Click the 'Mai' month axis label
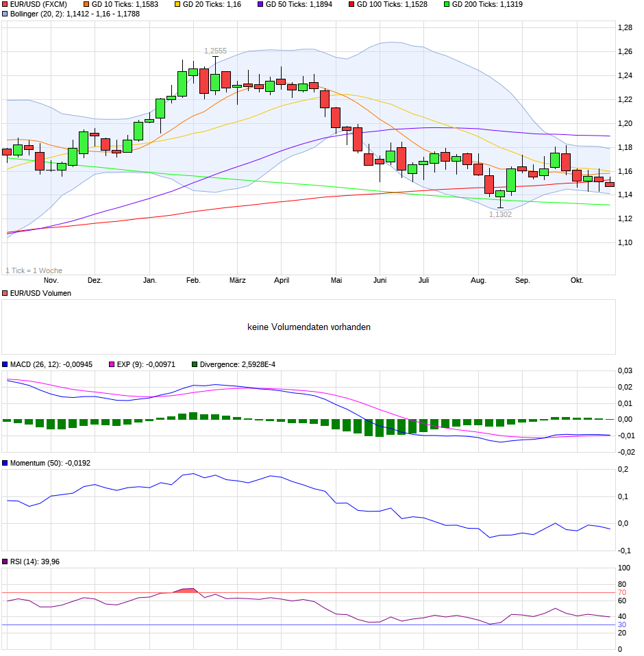The image size is (644, 656). (x=336, y=281)
